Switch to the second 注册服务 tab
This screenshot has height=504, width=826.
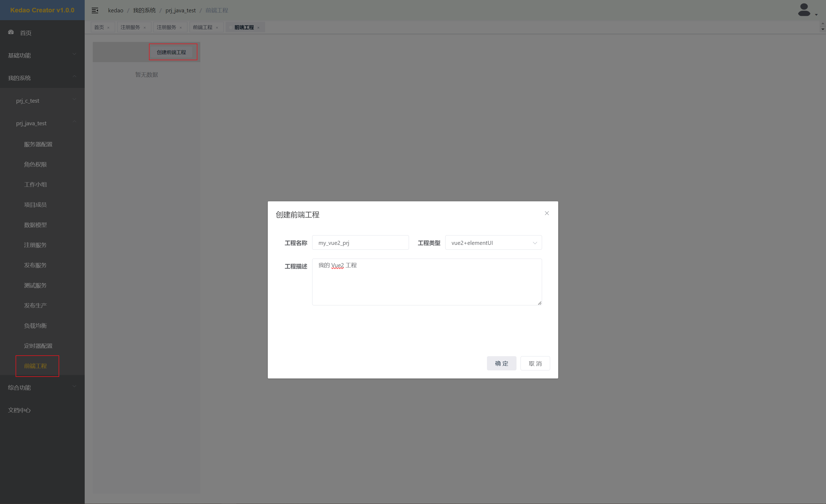(166, 27)
